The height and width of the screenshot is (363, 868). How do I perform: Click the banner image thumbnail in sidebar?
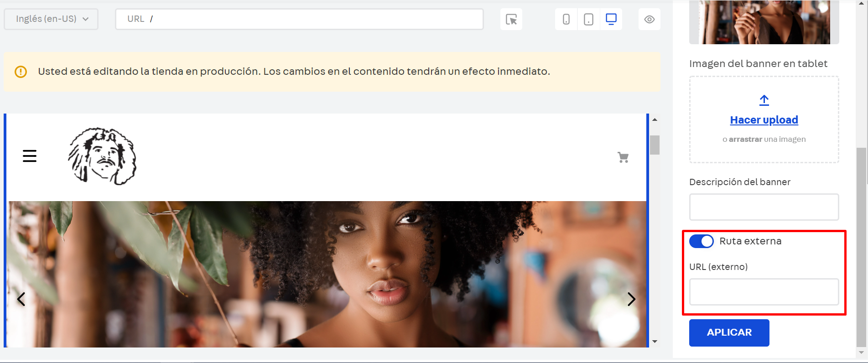pos(764,23)
